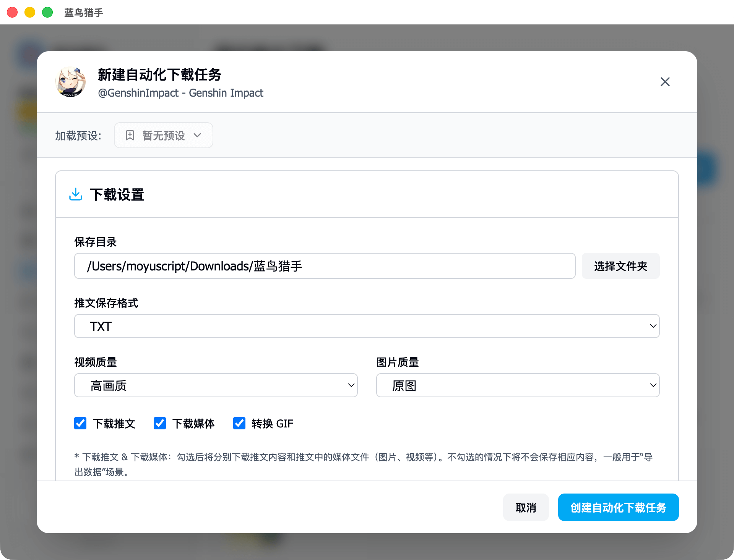Toggle the 下载媒体 checkbox
The height and width of the screenshot is (560, 734).
(160, 423)
